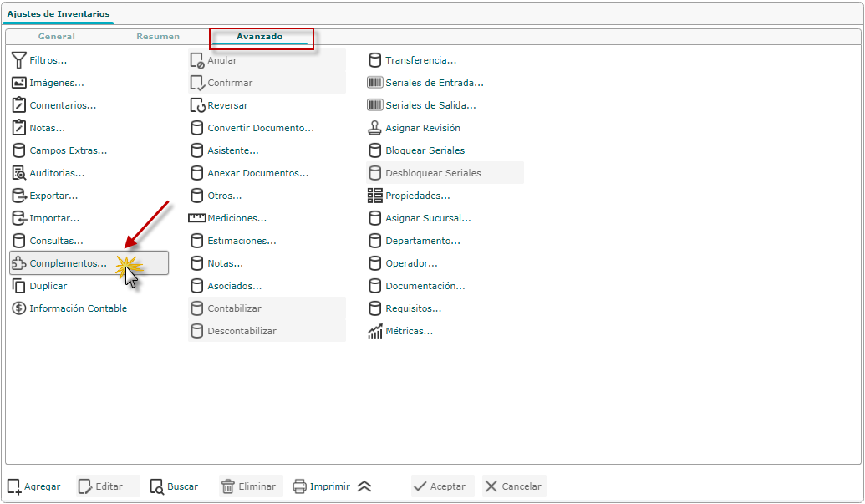Expand print options double chevron
The width and height of the screenshot is (865, 504).
pyautogui.click(x=364, y=486)
